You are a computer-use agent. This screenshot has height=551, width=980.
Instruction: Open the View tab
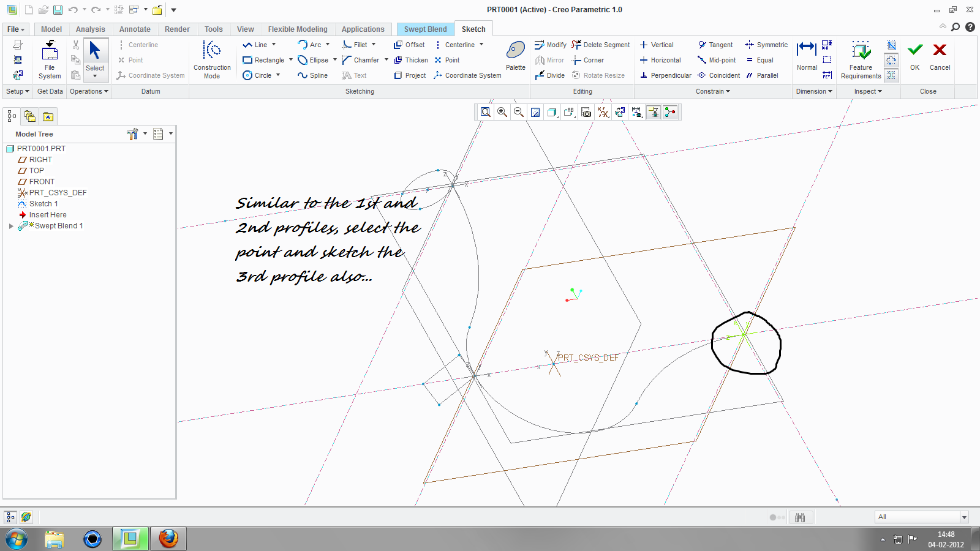246,29
